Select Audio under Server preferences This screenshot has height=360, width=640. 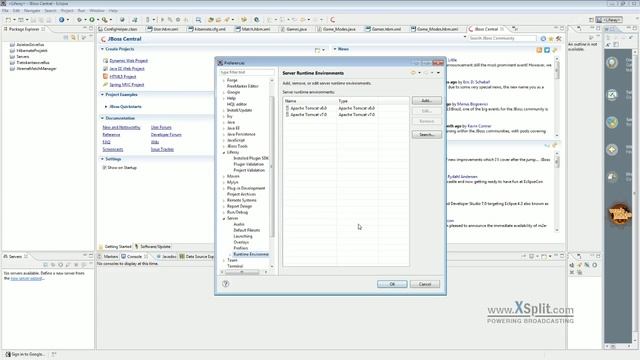[x=239, y=224]
